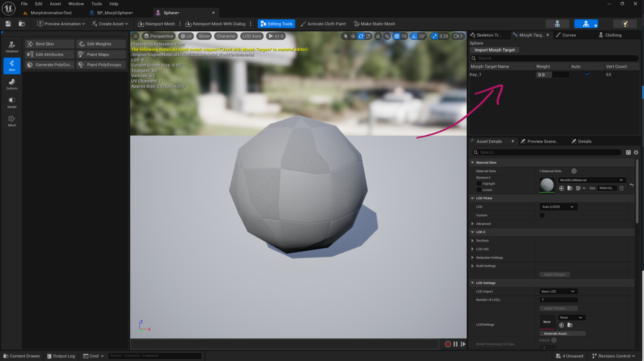
Task: Click the Import Morph Target button
Action: click(x=494, y=49)
